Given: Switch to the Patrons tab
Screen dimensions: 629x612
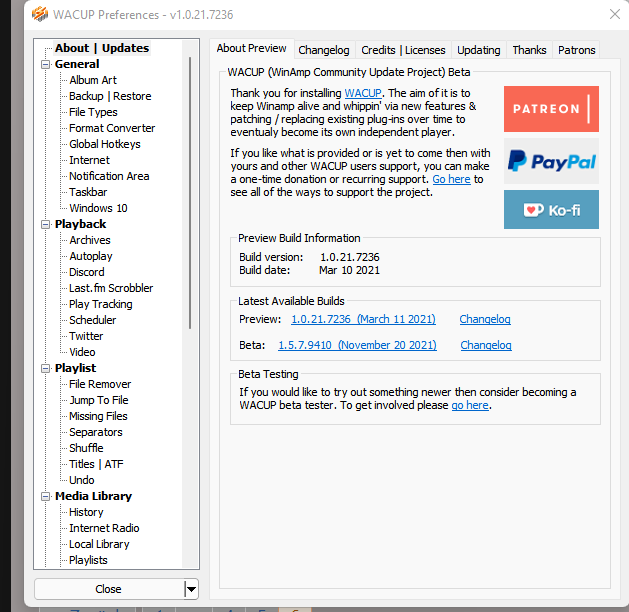Looking at the screenshot, I should [576, 50].
